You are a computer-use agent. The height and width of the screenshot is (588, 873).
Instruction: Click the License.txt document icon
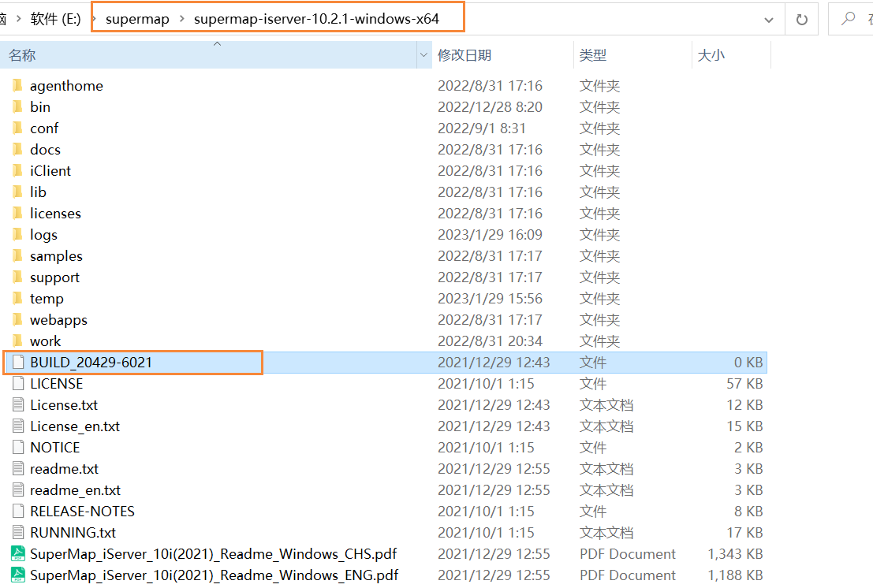pos(18,405)
